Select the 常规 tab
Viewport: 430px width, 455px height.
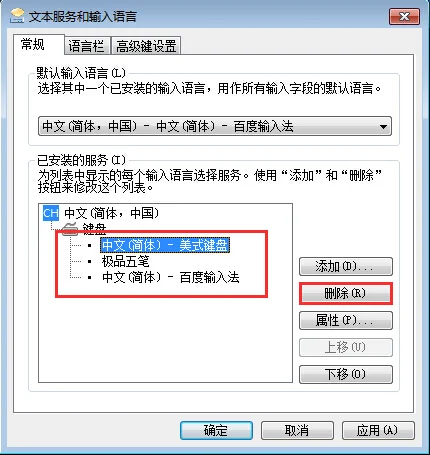pyautogui.click(x=32, y=44)
